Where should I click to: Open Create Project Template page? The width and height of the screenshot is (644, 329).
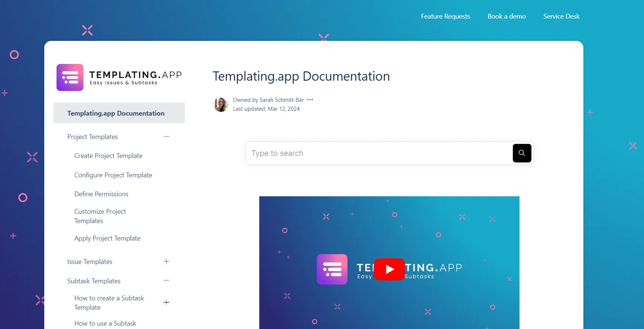[108, 156]
